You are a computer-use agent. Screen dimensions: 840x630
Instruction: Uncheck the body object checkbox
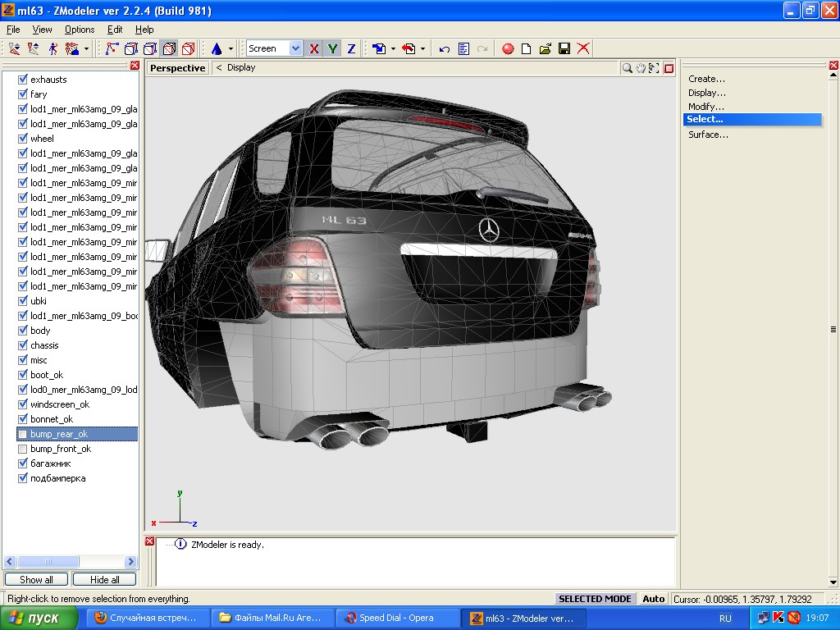click(22, 331)
